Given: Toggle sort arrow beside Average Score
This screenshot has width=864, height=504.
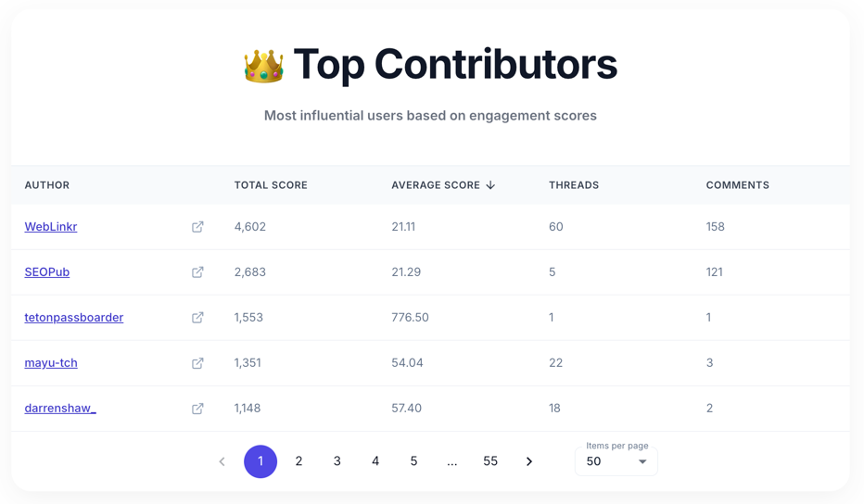Looking at the screenshot, I should pos(490,185).
